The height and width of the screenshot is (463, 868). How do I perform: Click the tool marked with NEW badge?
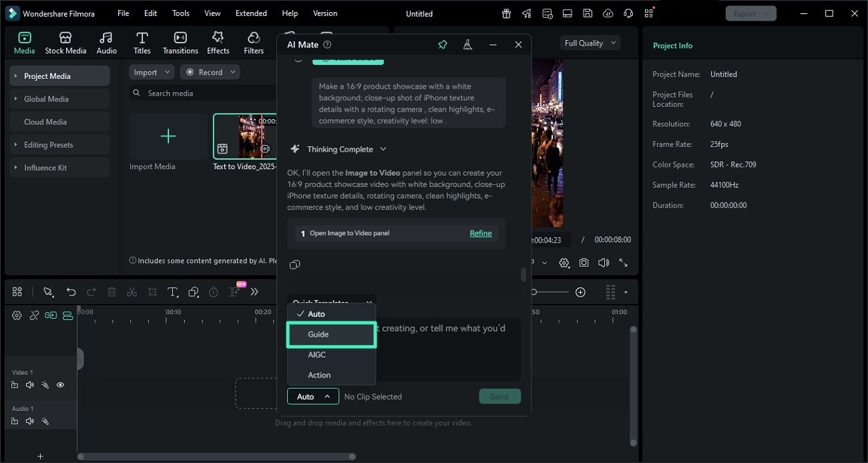pos(235,291)
